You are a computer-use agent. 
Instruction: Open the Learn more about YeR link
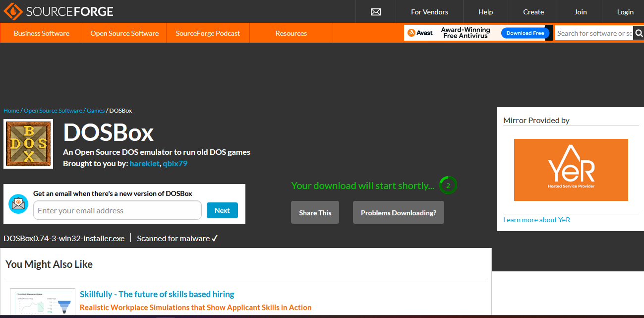[x=536, y=220]
